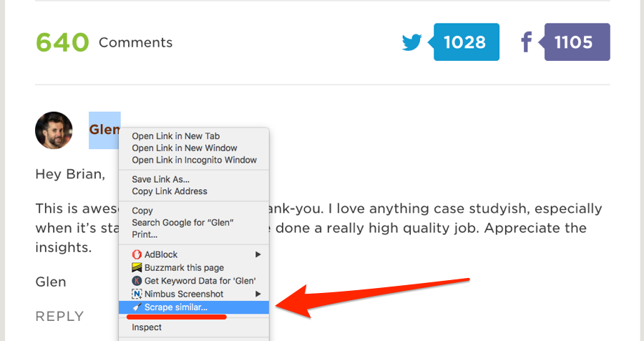
Task: Search Google for "Glen"
Action: [x=182, y=223]
